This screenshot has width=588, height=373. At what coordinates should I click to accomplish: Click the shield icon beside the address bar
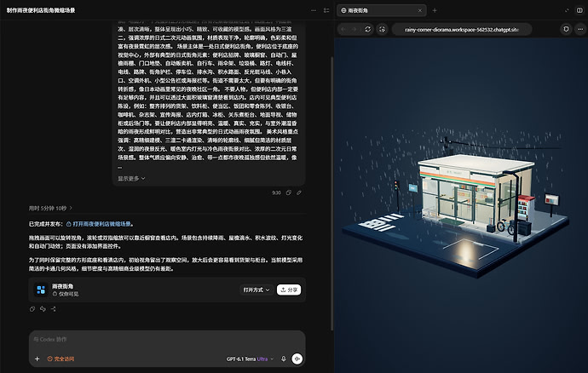[x=566, y=29]
